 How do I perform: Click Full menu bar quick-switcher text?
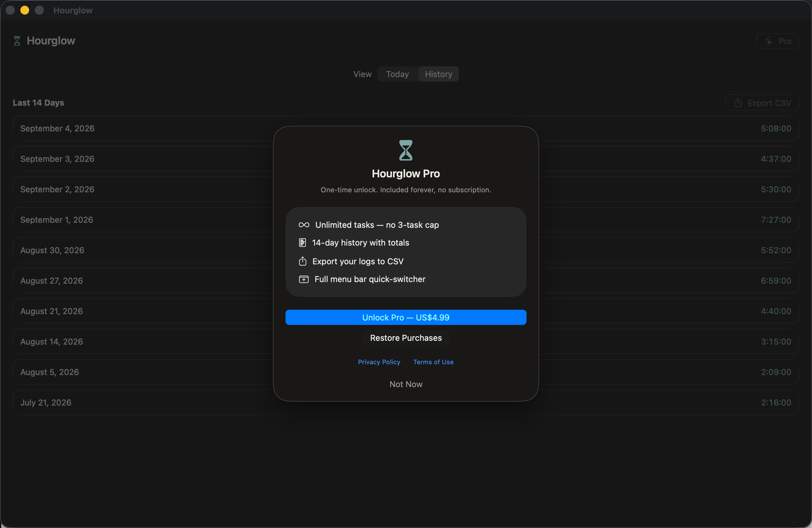tap(370, 280)
